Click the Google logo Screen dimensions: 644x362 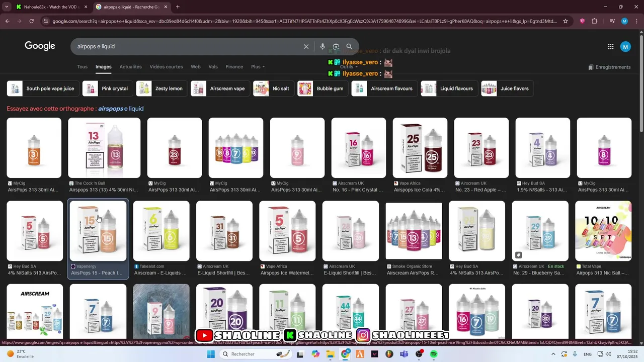coord(40,46)
